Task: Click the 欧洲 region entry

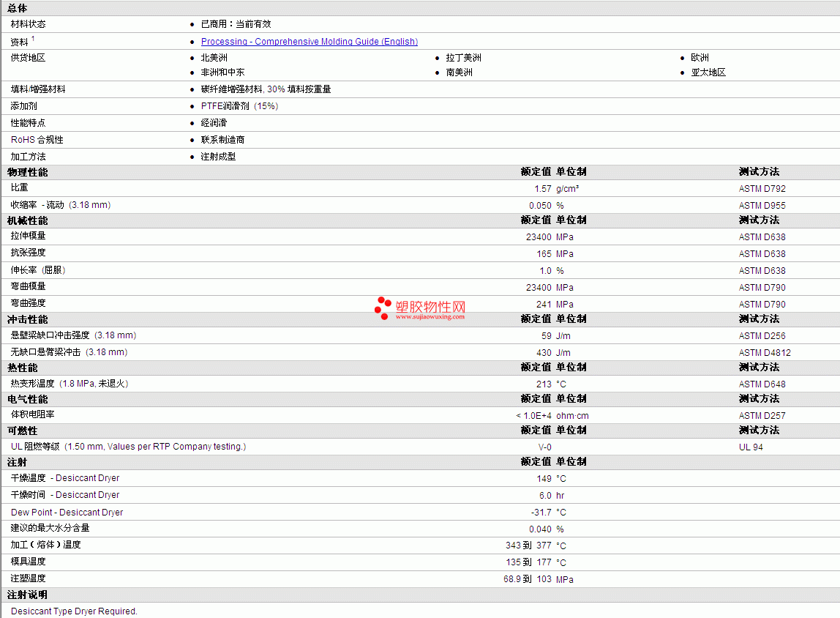Action: click(x=700, y=57)
